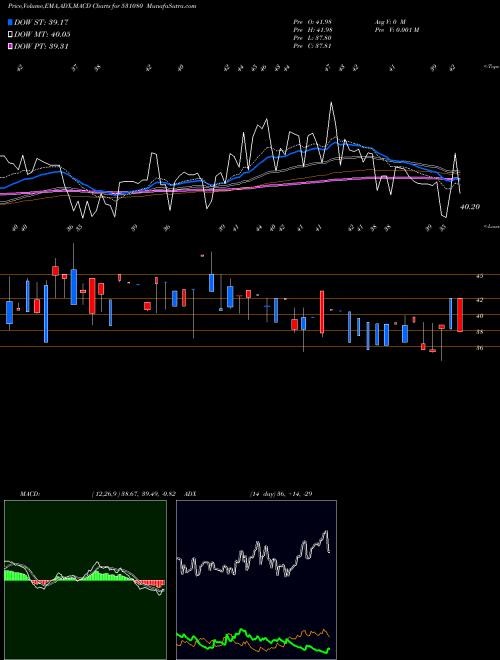Click the chart title mentioning MunafaSutra.com
This screenshot has height=660, width=500.
(x=102, y=7)
